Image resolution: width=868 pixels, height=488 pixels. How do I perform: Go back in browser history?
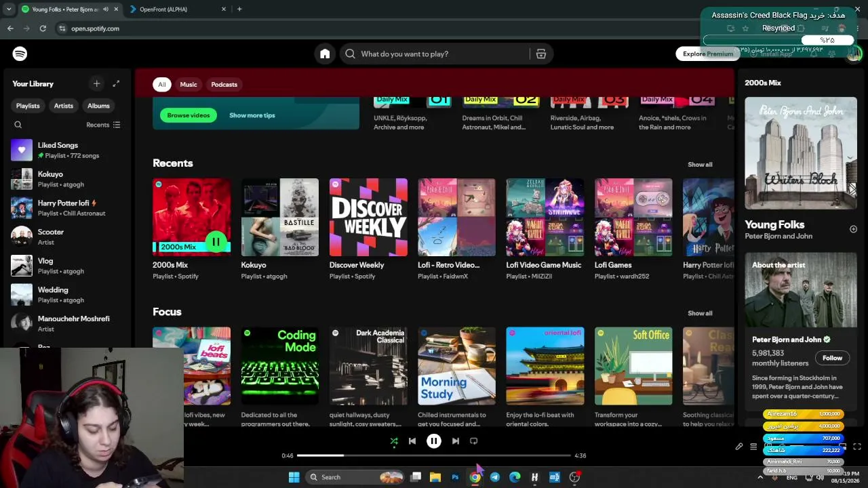point(10,28)
